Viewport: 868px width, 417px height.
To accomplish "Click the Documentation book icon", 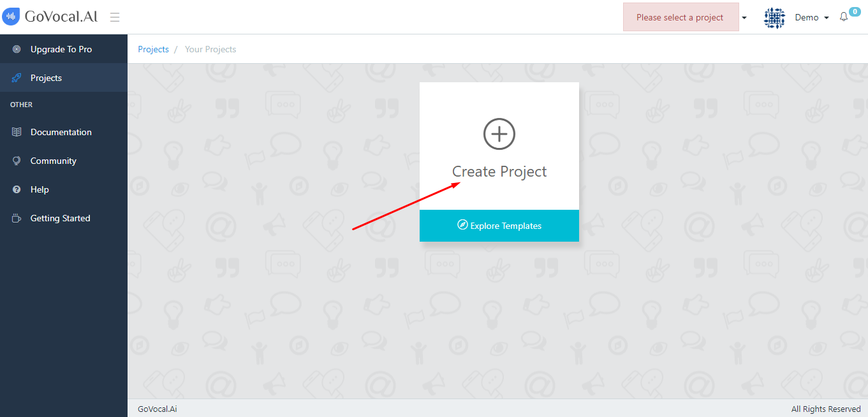I will (17, 132).
